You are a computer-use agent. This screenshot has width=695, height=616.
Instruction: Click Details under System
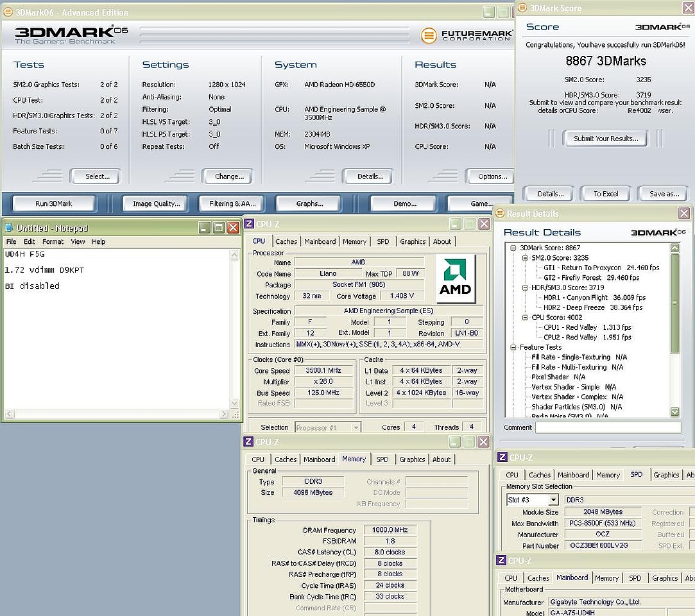click(x=369, y=176)
